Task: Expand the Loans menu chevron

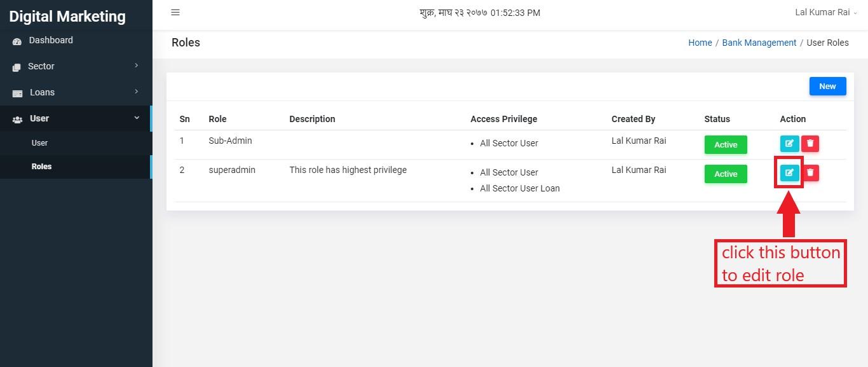Action: tap(137, 92)
